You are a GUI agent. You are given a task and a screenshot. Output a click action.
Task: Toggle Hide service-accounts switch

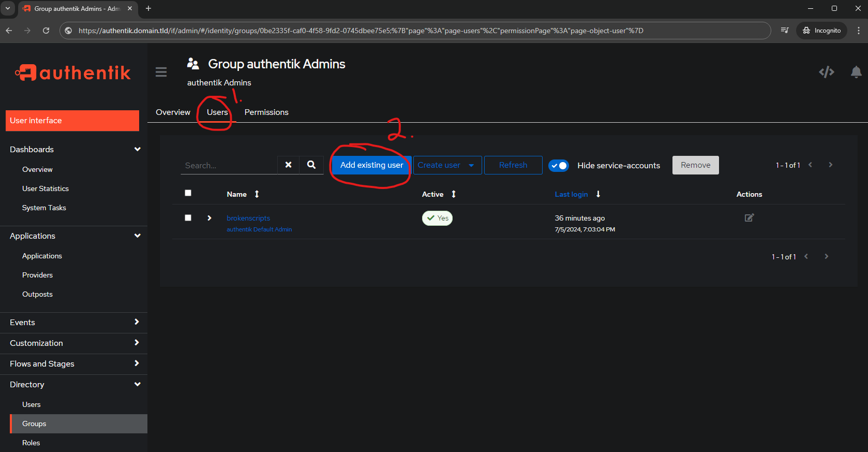tap(559, 166)
